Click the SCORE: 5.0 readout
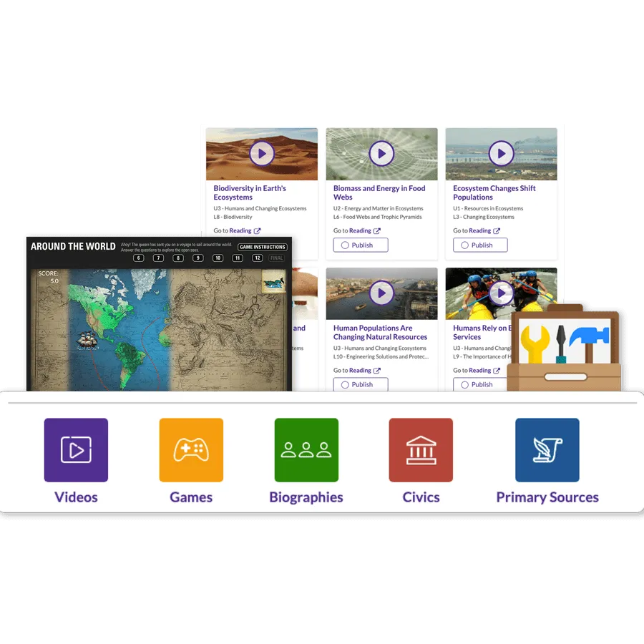644x644 pixels. (x=49, y=277)
